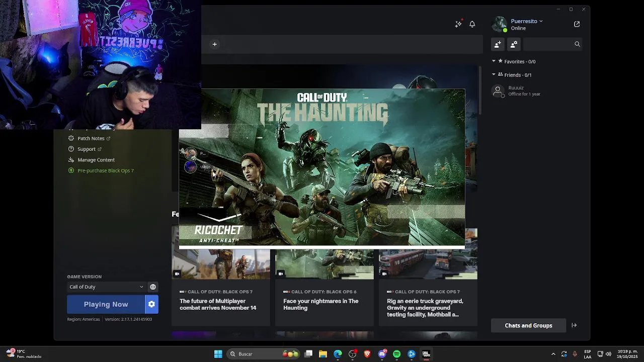Click the Playing Now button
Image resolution: width=644 pixels, height=362 pixels.
tap(106, 304)
